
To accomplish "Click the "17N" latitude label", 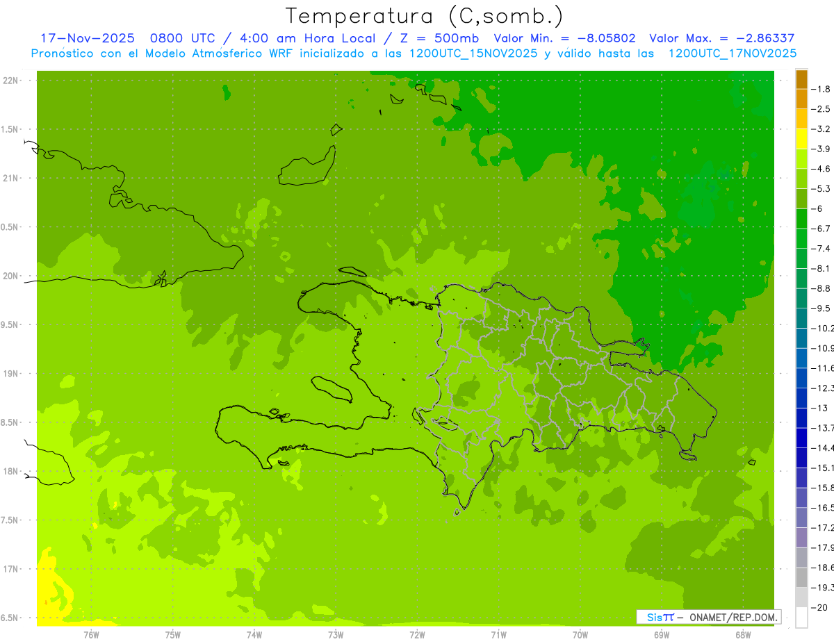I will tap(11, 569).
